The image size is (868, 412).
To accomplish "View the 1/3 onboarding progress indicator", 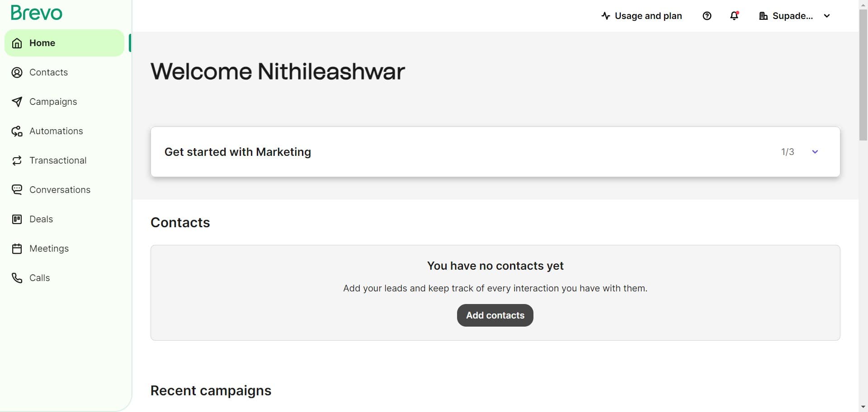I will pyautogui.click(x=788, y=152).
